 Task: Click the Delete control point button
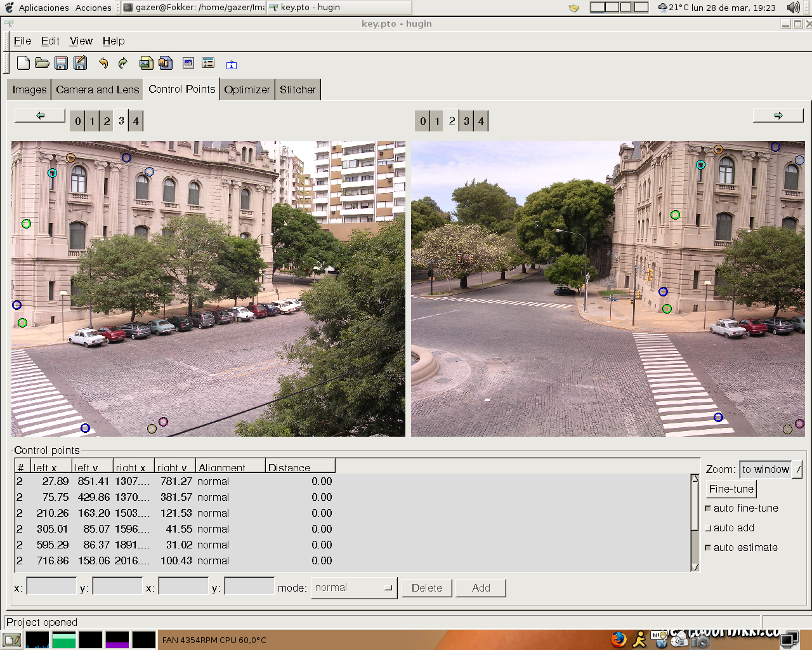point(426,588)
